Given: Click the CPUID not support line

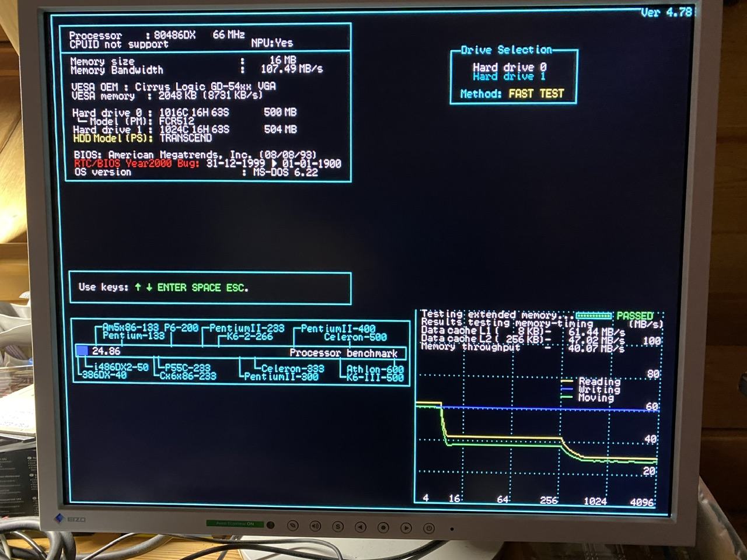Looking at the screenshot, I should pyautogui.click(x=118, y=44).
